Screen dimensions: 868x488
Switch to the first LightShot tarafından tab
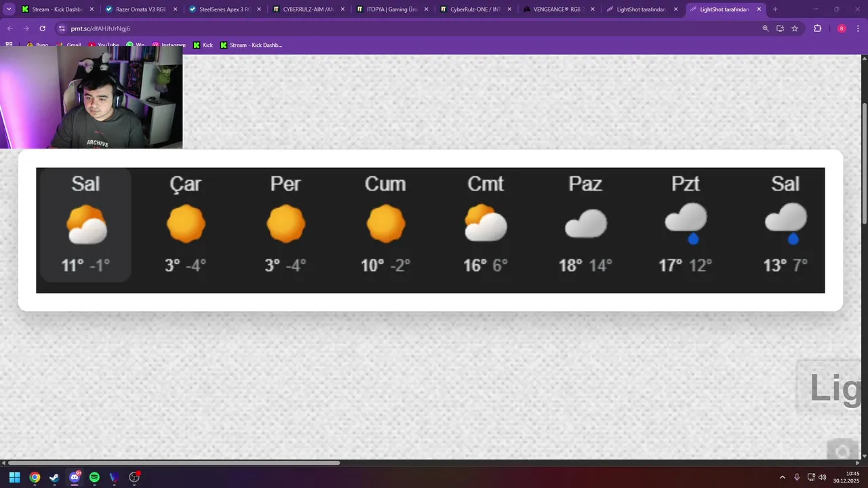(642, 9)
